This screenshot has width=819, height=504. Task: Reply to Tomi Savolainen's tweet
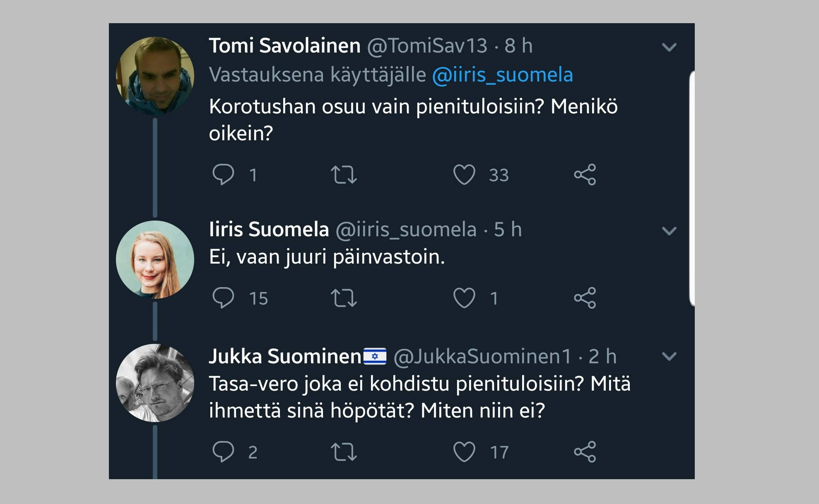[x=223, y=174]
